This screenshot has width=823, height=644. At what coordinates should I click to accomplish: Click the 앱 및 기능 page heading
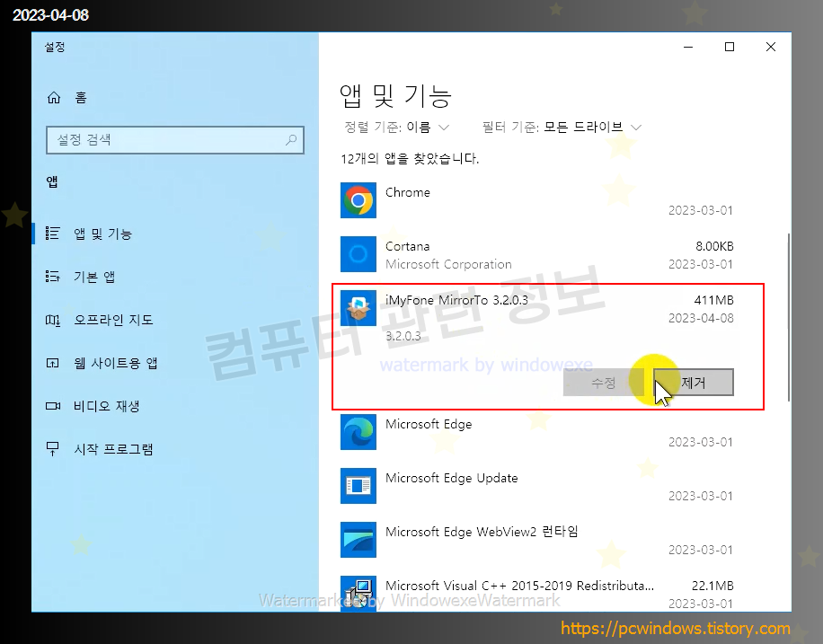coord(395,95)
